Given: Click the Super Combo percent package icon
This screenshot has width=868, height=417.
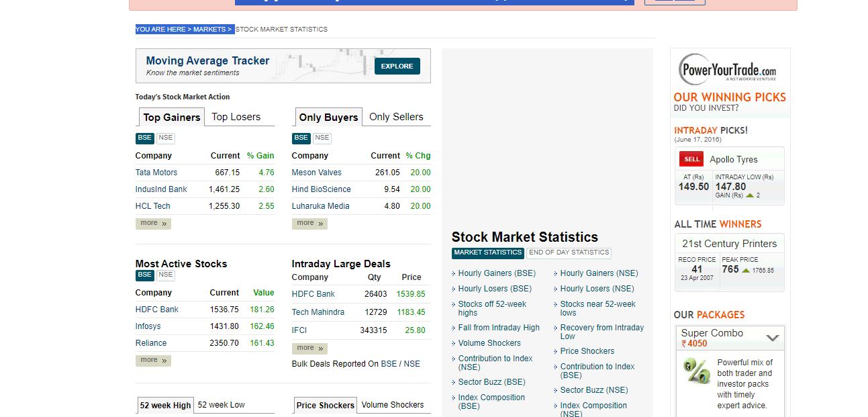Looking at the screenshot, I should 697,371.
